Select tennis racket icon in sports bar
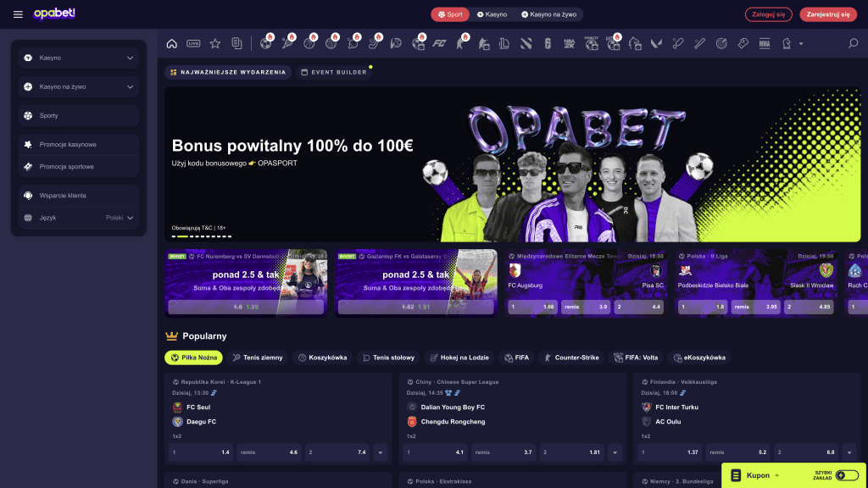Viewport: 868px width, 488px height. pyautogui.click(x=288, y=43)
